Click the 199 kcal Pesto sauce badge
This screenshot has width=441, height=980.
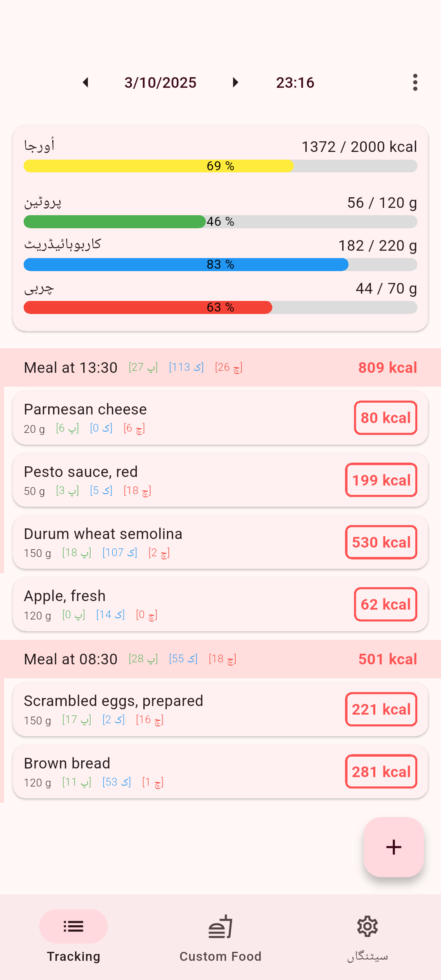[381, 480]
